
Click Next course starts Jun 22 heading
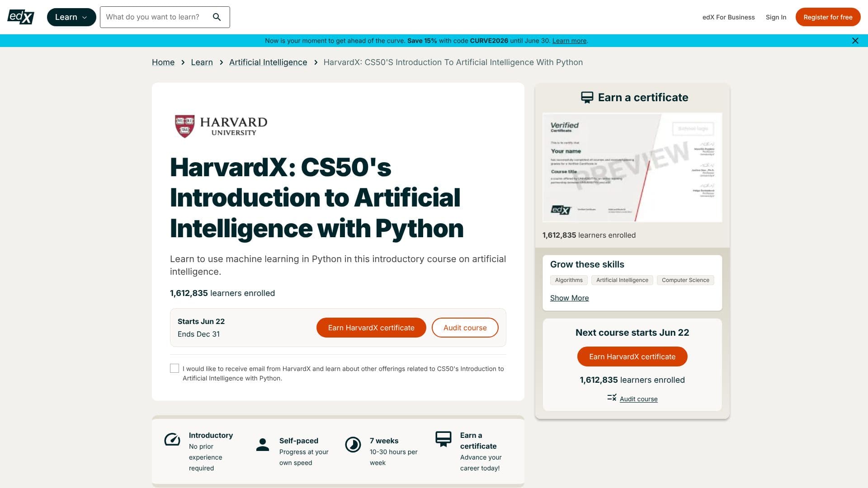[632, 333]
